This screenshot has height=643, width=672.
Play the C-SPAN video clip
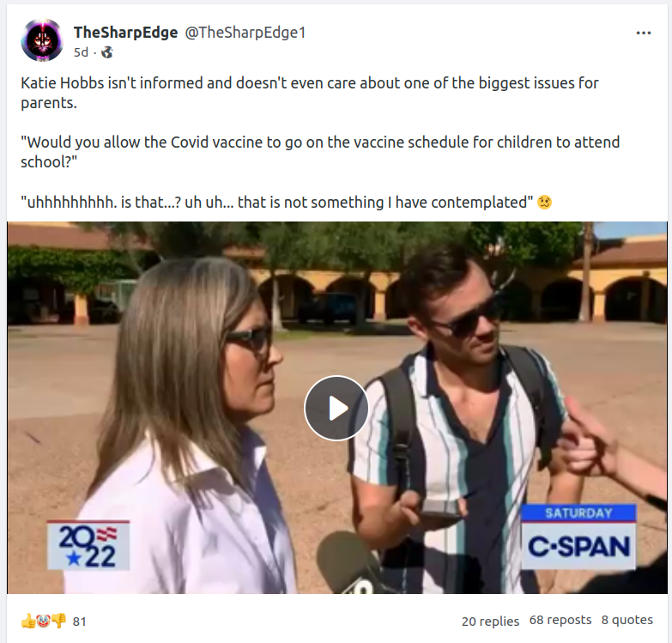[x=336, y=408]
